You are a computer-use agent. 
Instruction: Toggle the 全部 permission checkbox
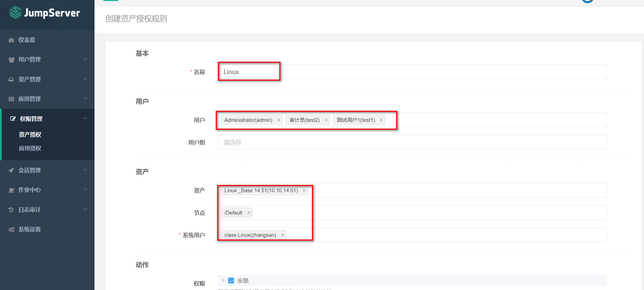click(x=231, y=280)
